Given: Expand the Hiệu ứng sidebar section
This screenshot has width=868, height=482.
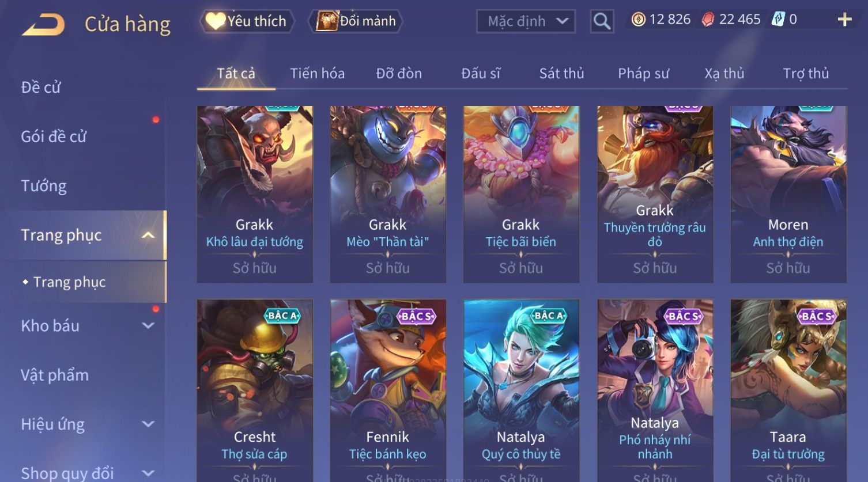Looking at the screenshot, I should tap(148, 424).
